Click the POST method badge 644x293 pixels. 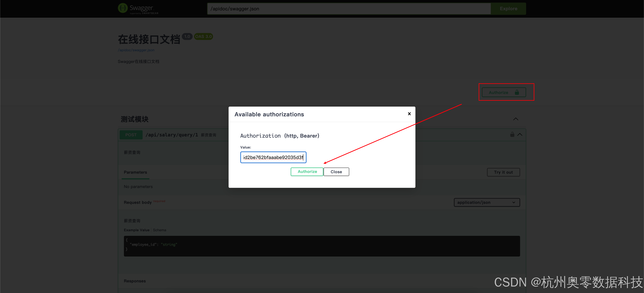pyautogui.click(x=131, y=135)
